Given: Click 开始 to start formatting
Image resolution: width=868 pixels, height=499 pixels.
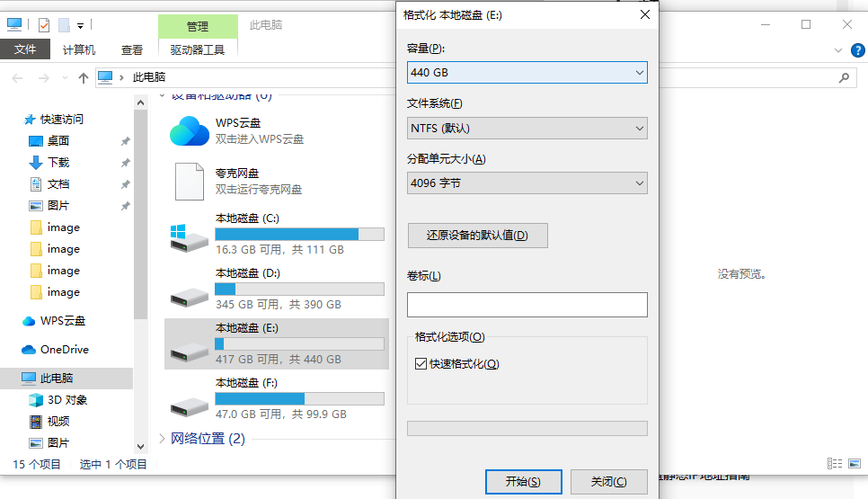Looking at the screenshot, I should tap(523, 482).
